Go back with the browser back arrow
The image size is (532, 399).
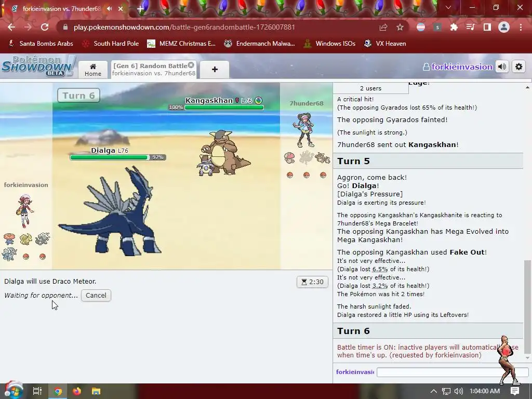point(11,27)
